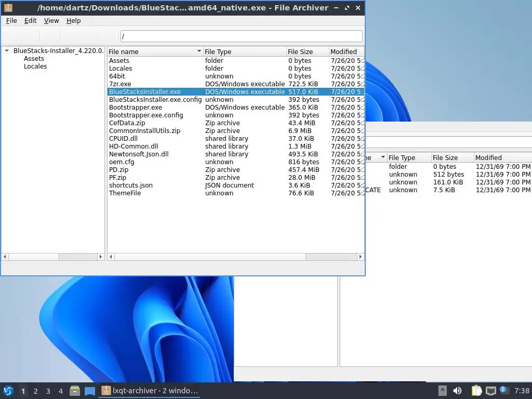Select BlueStacksInstaller.exe.config row
Viewport: 532px width, 399px height.
pyautogui.click(x=236, y=99)
